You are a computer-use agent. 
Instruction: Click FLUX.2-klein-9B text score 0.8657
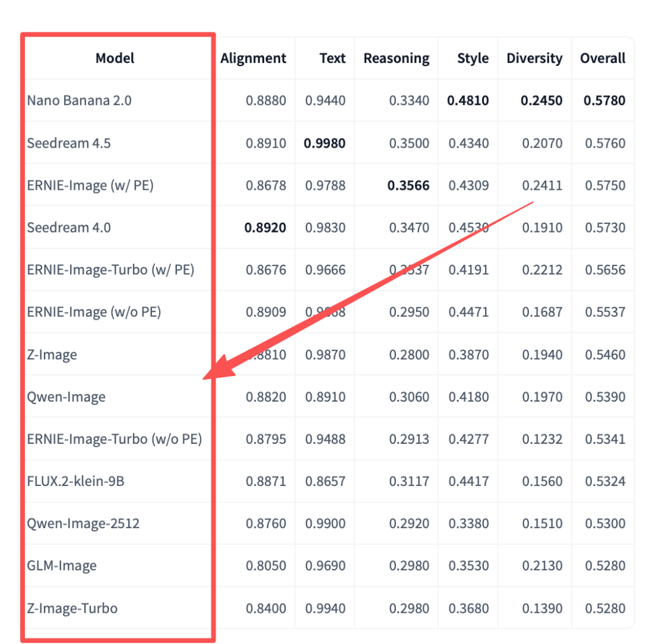pos(325,481)
